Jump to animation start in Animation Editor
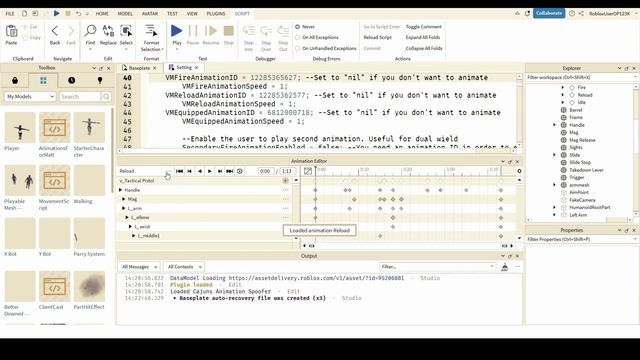 (179, 171)
